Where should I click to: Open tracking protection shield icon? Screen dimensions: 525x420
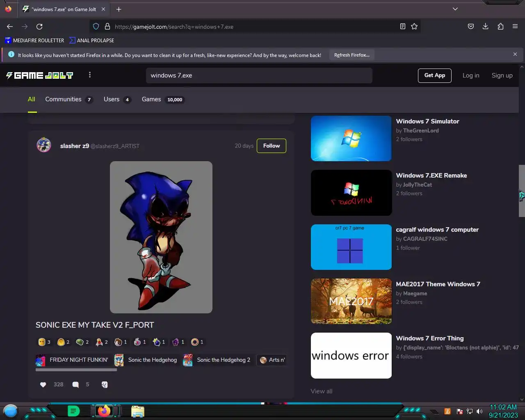[96, 27]
